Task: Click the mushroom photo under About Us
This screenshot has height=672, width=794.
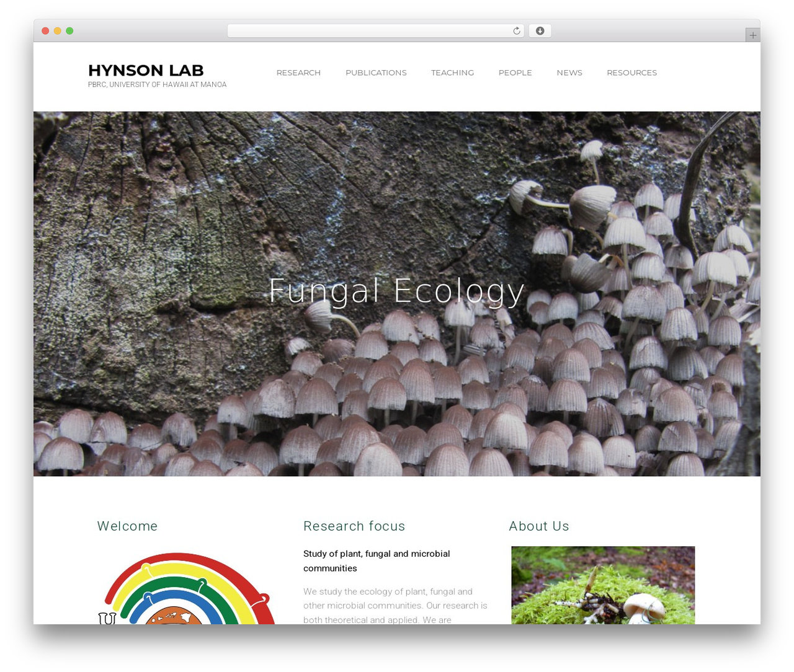Action: pyautogui.click(x=603, y=585)
